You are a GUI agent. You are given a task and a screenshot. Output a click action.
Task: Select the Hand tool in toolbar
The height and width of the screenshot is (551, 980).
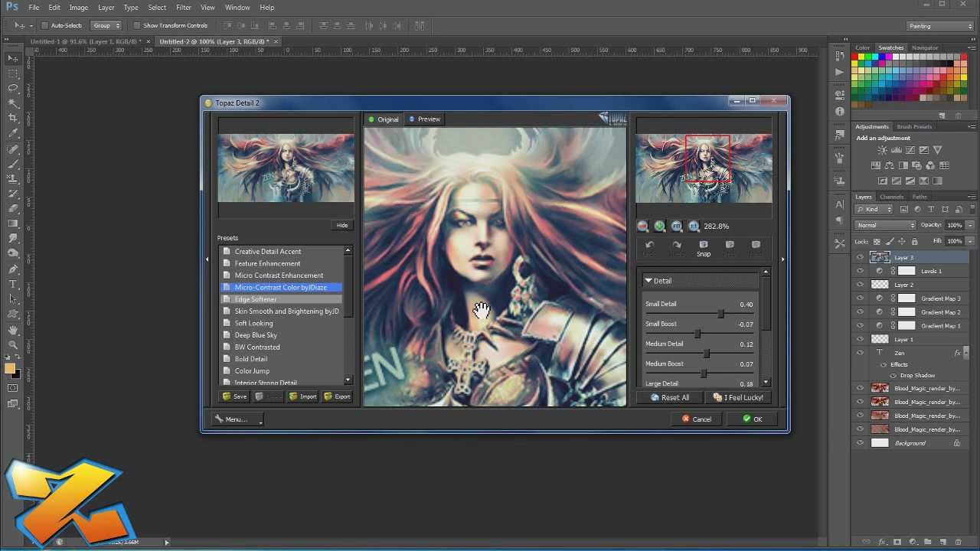coord(13,330)
